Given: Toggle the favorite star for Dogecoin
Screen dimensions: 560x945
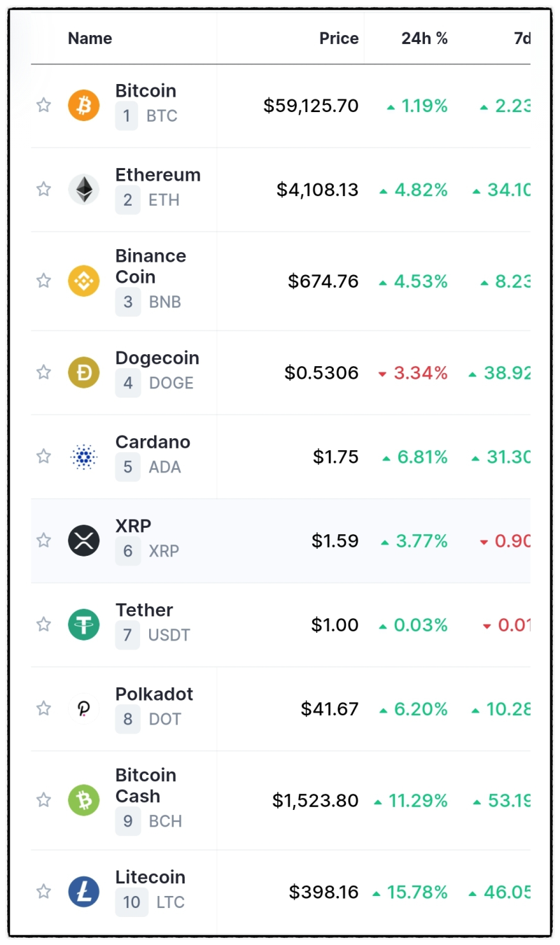Looking at the screenshot, I should pyautogui.click(x=43, y=372).
